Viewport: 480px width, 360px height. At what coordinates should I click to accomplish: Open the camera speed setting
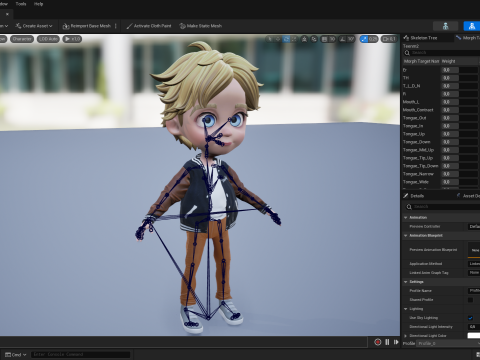tap(389, 39)
